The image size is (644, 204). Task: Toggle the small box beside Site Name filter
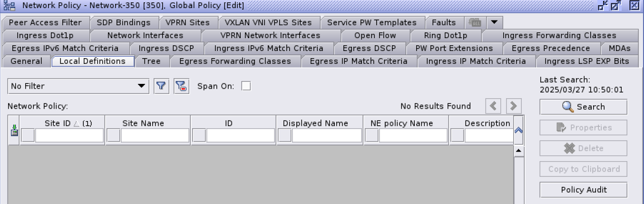coord(114,136)
